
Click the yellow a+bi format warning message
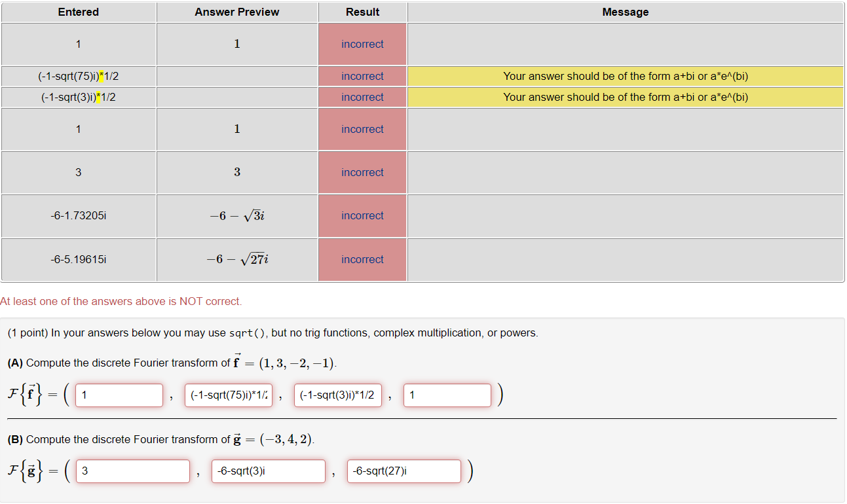pos(625,76)
